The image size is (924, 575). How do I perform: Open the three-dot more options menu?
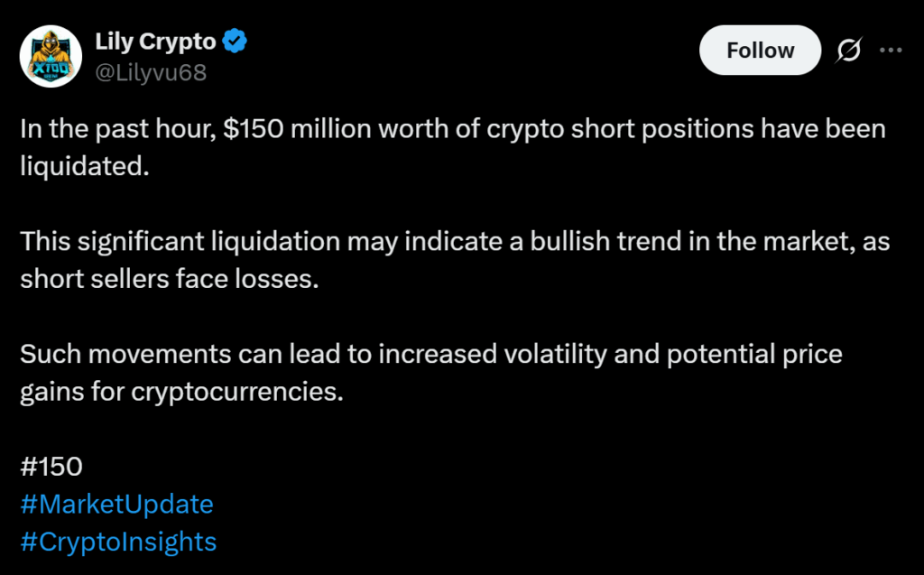(891, 51)
